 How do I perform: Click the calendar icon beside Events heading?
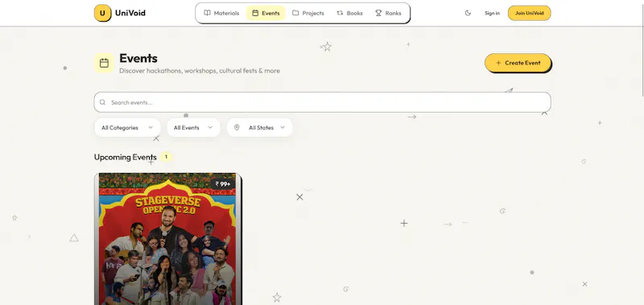pos(105,63)
